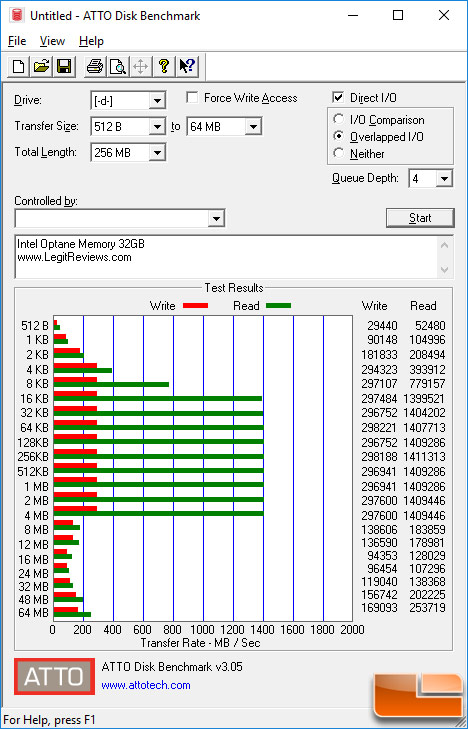Open a file with the folder icon
468x729 pixels.
click(x=41, y=66)
